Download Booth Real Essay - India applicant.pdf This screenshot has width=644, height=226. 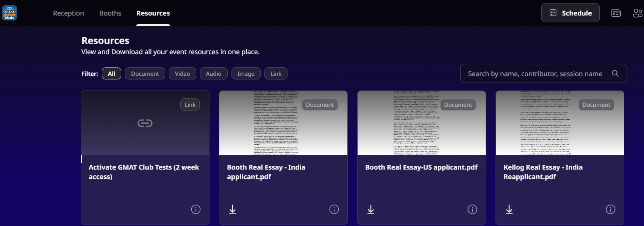click(233, 209)
